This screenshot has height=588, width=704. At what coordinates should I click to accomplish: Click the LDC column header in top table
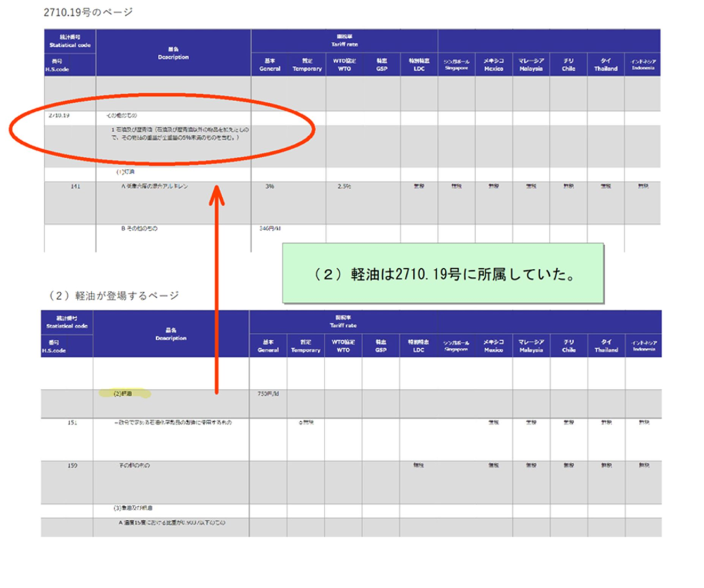click(419, 65)
